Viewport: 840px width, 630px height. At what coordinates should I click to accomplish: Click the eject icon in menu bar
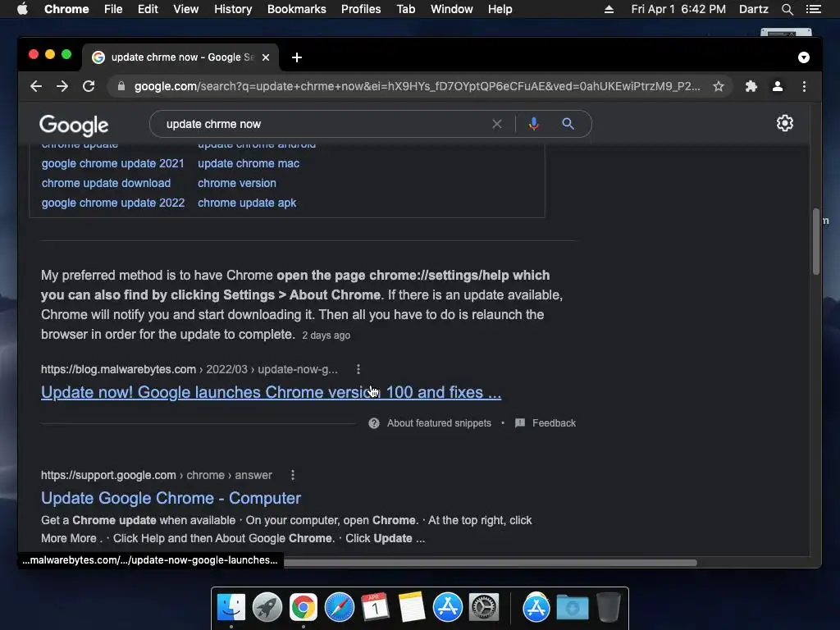point(609,9)
